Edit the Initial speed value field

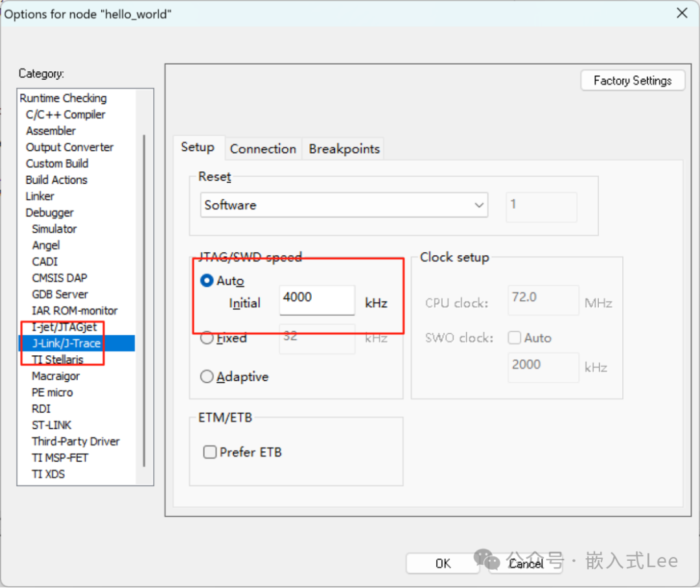pos(316,300)
